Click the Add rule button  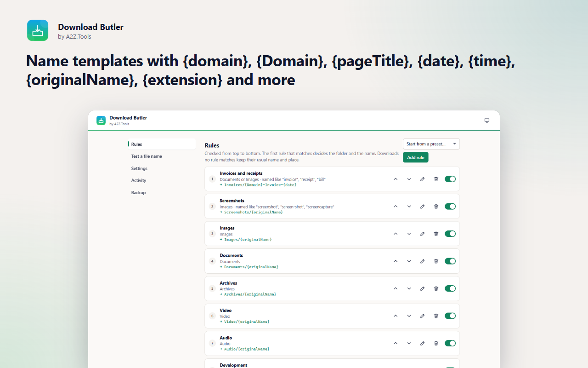[416, 157]
